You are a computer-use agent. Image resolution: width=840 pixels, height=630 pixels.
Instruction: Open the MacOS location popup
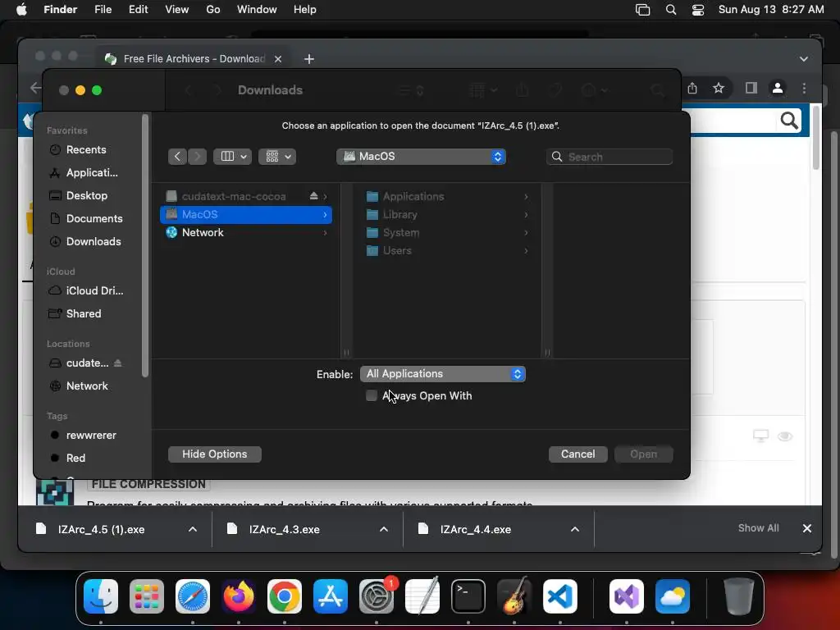coord(421,157)
